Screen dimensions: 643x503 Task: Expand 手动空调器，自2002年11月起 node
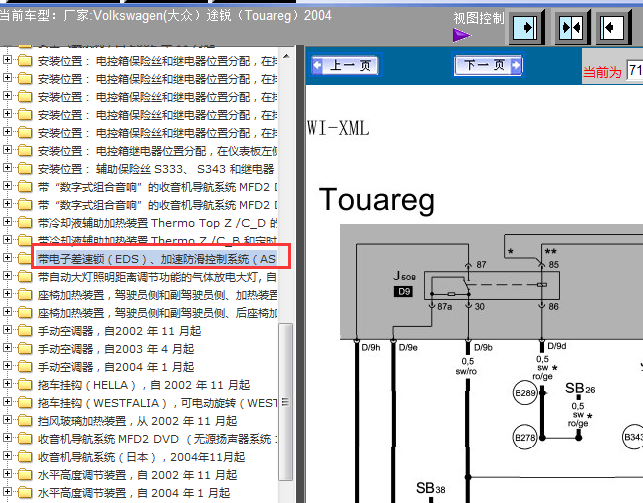click(7, 330)
